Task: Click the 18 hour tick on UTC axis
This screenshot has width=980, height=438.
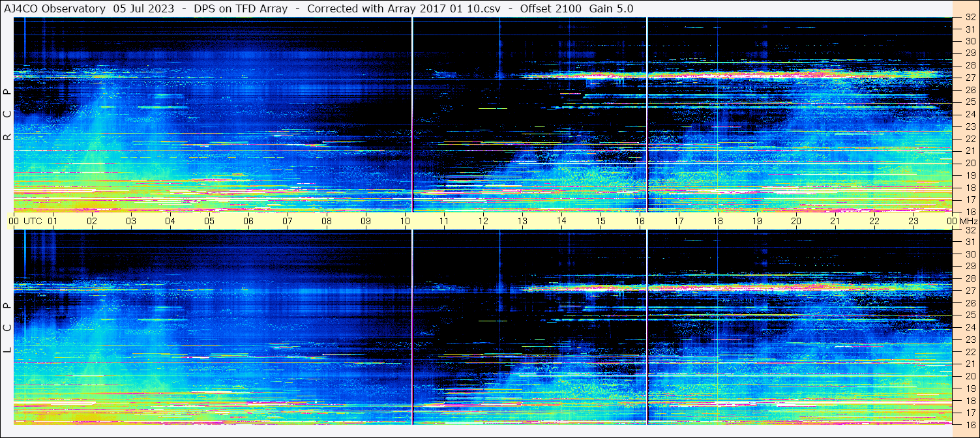Action: 718,221
